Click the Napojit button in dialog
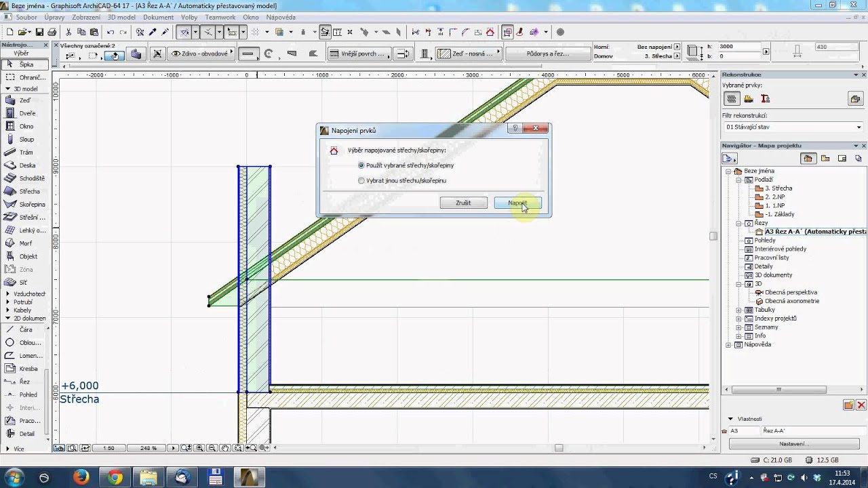868x488 pixels. (517, 203)
